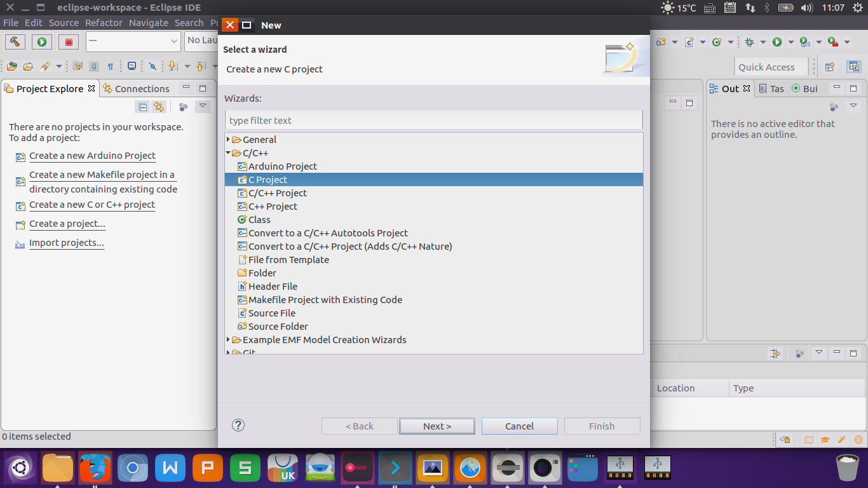Click the focus task spheres icon in Project Explorer
The height and width of the screenshot is (488, 868).
point(183,107)
